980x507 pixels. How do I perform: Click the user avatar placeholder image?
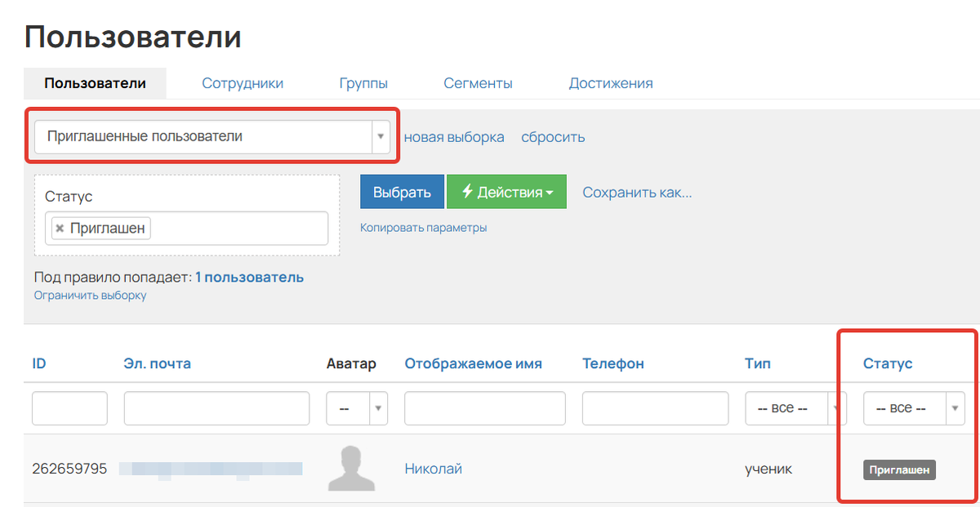pos(351,468)
